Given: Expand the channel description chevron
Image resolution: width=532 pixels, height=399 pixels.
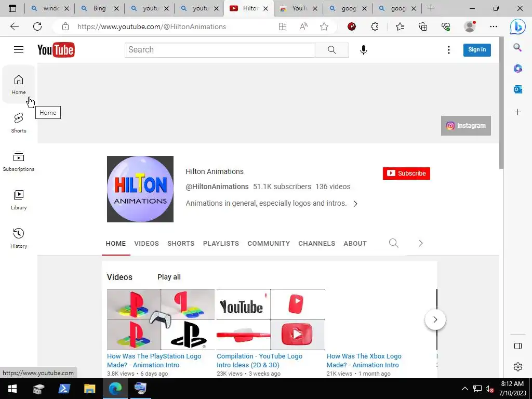Looking at the screenshot, I should pos(355,204).
